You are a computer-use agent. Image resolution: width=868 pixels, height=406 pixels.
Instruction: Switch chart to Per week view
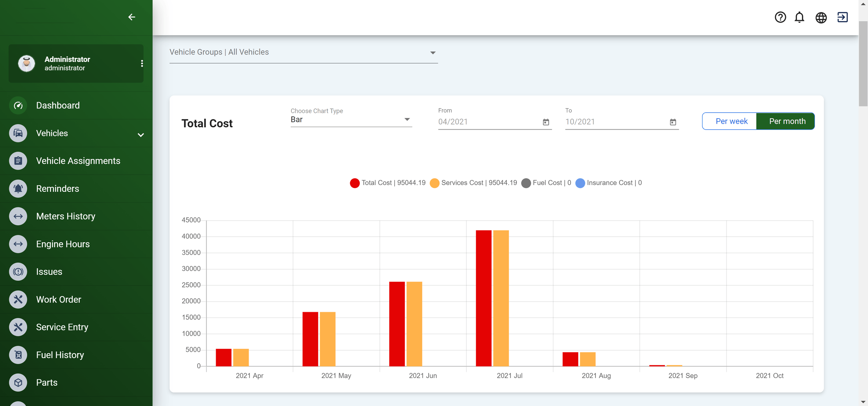click(x=731, y=121)
